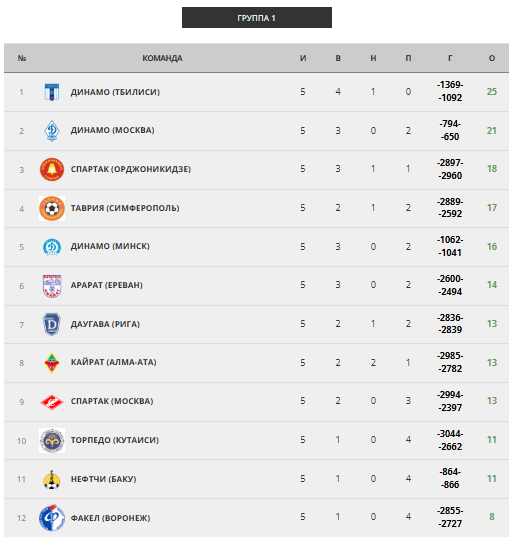This screenshot has width=518, height=542.
Task: Open the Динамо (Тбилиси) team link
Action: (x=115, y=92)
